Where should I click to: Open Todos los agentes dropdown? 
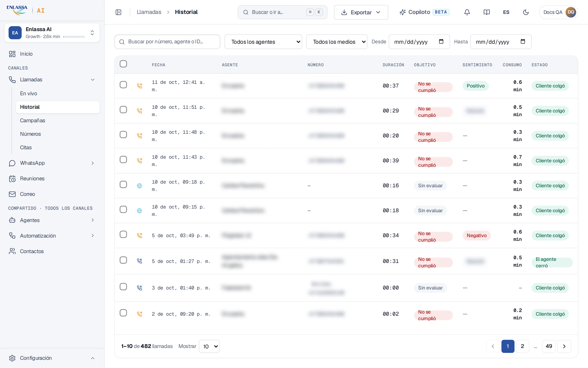(263, 42)
